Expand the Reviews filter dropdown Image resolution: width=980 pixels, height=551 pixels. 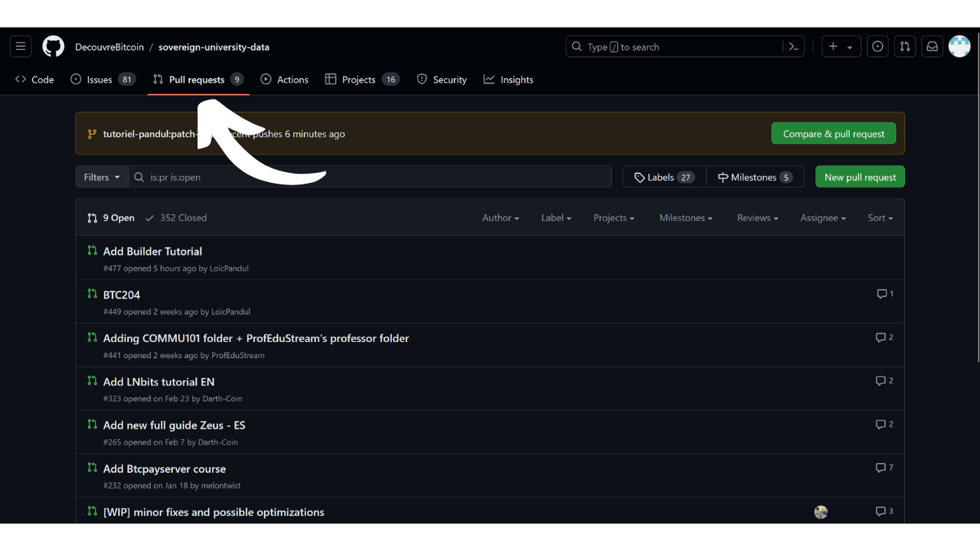click(758, 218)
